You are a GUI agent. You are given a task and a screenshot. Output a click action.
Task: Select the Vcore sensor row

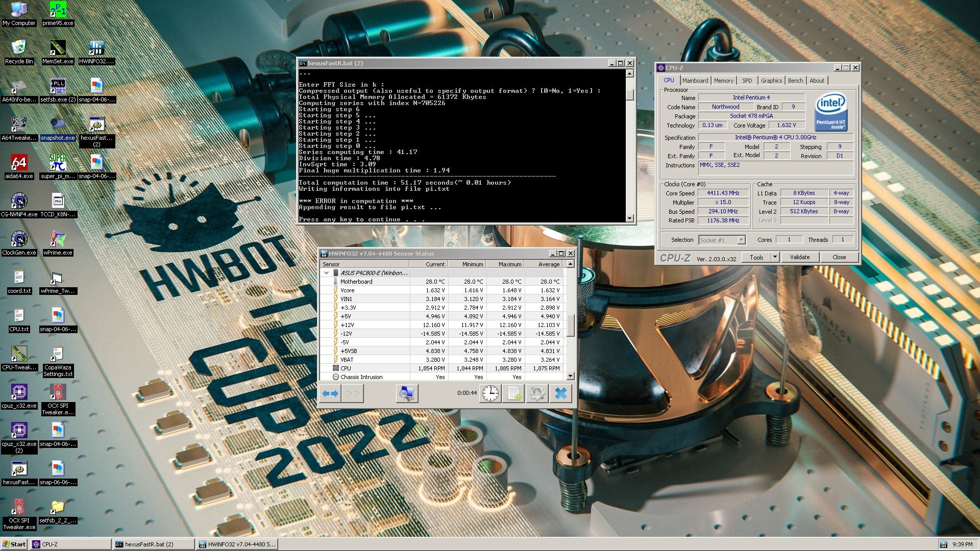[442, 290]
